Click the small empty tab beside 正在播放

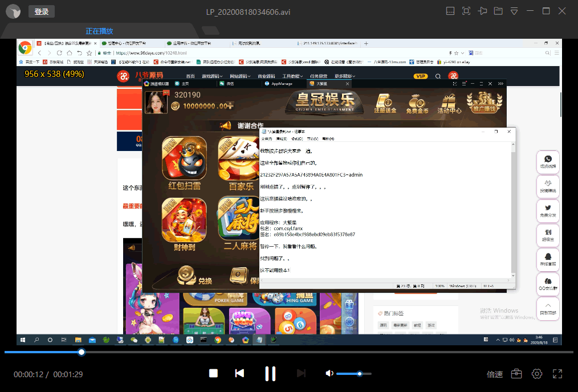click(210, 31)
